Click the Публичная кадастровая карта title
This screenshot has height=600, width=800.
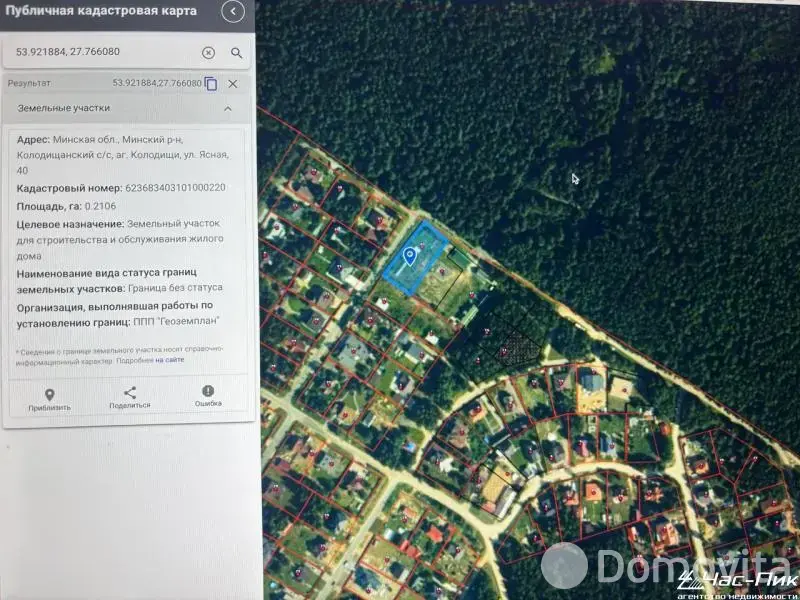tap(101, 11)
